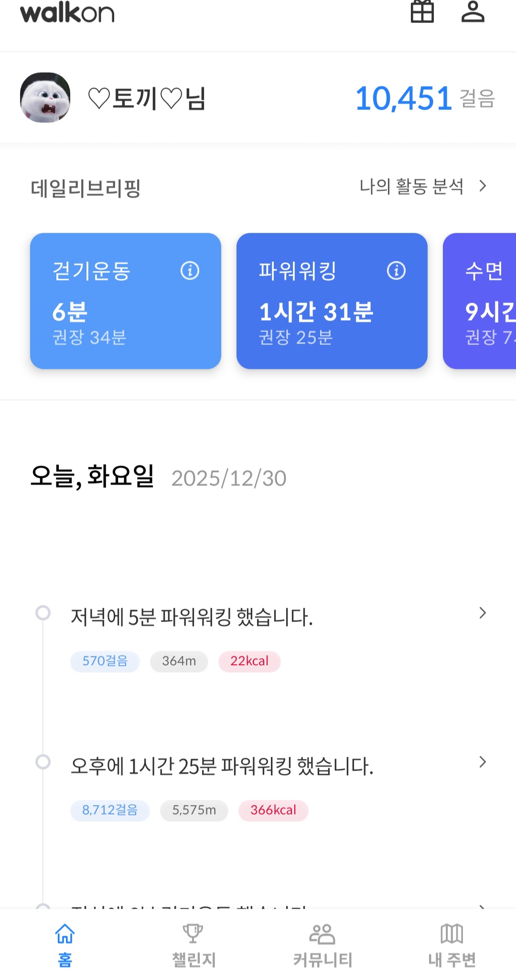Tap the 366kcal calorie badge
This screenshot has height=980, width=516.
click(273, 810)
